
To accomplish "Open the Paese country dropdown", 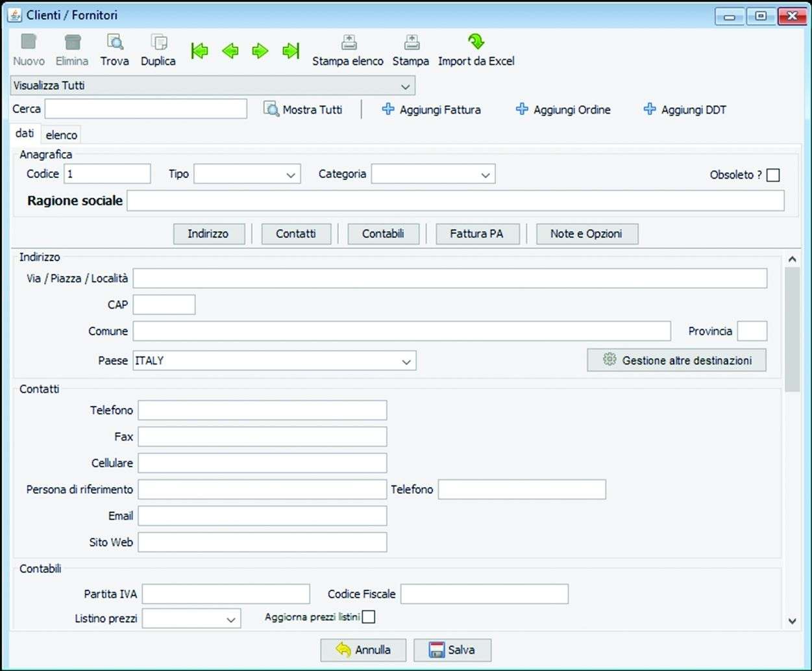I will point(406,361).
